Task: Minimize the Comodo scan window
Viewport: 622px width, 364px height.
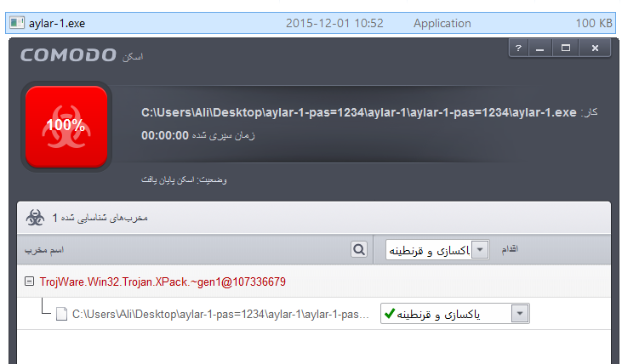Action: [x=539, y=48]
